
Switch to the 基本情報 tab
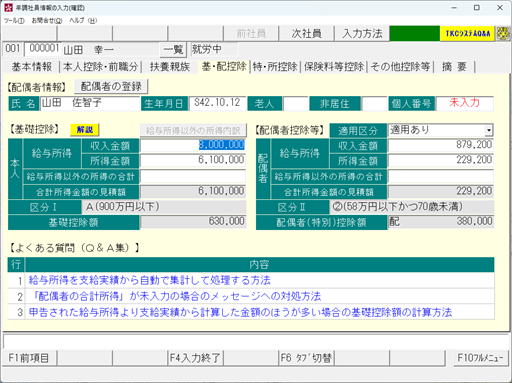(x=32, y=67)
